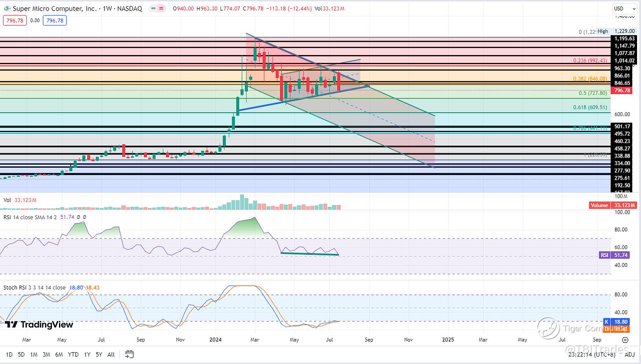
Task: Click the pink approximate-sign data icon
Action: coord(162,8)
